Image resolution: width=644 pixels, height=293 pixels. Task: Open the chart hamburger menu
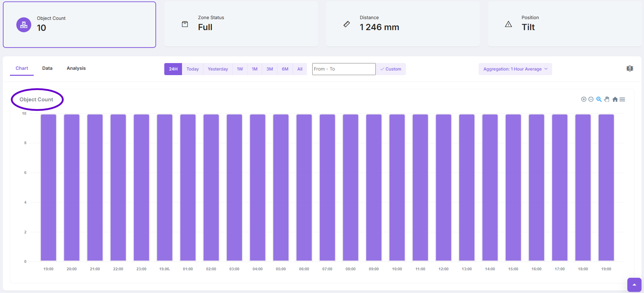tap(622, 99)
